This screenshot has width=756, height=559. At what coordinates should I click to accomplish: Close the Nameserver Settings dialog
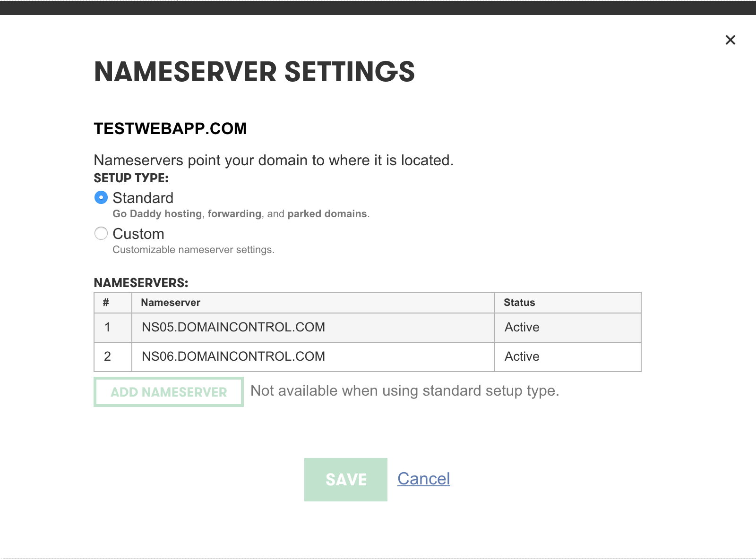tap(730, 40)
